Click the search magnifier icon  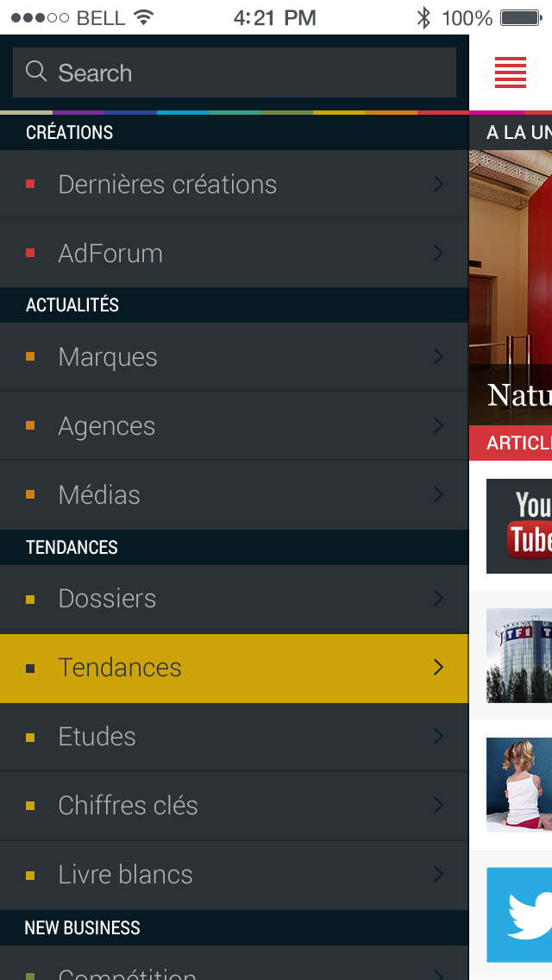coord(36,72)
